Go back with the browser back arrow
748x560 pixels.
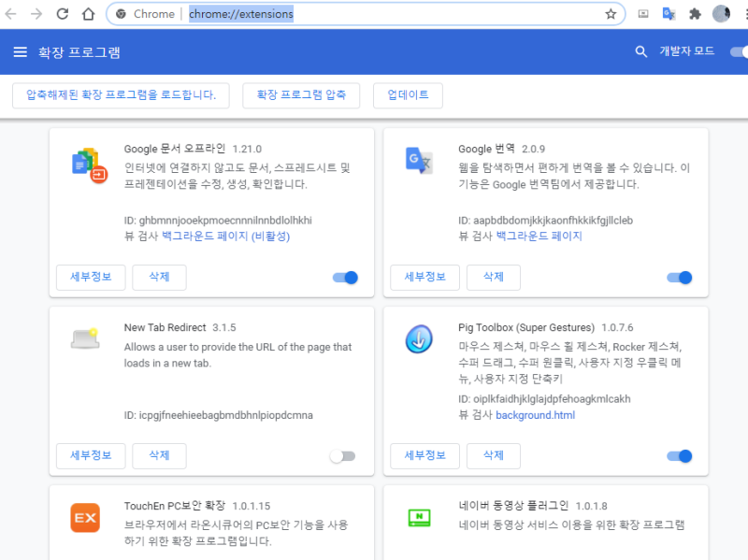pos(10,14)
